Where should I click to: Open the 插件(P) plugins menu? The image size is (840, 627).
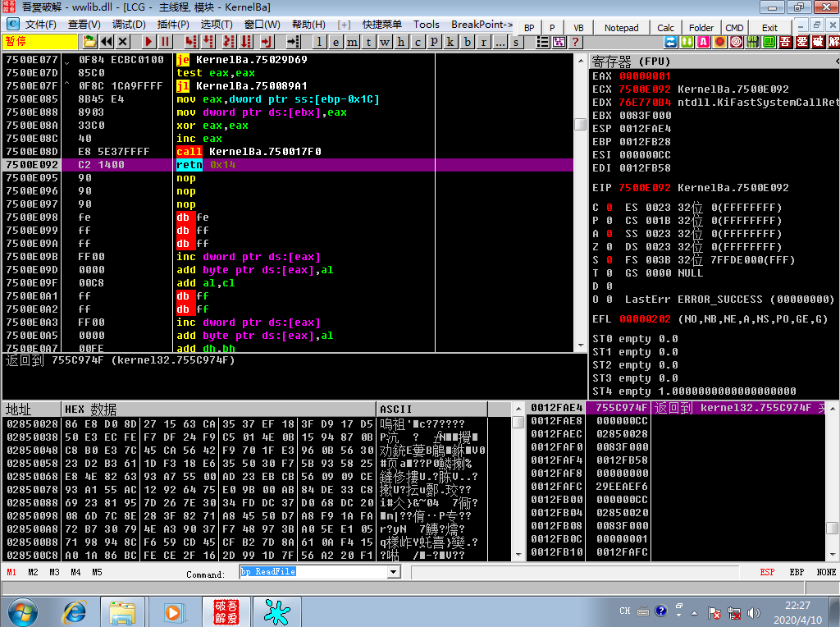click(173, 25)
